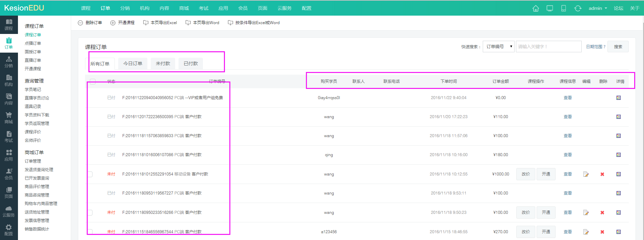The width and height of the screenshot is (644, 240).
Task: Open the desktop monitor preview icon
Action: coord(549,8)
